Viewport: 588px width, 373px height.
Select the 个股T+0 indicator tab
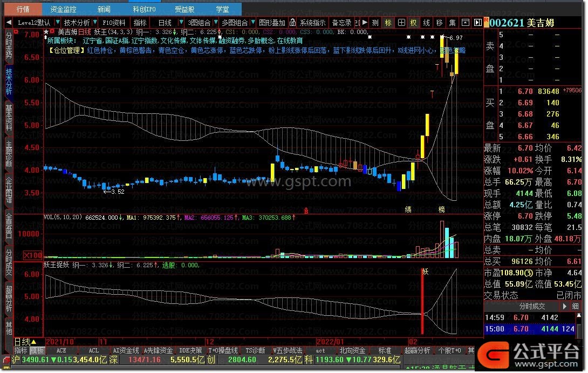(x=449, y=350)
